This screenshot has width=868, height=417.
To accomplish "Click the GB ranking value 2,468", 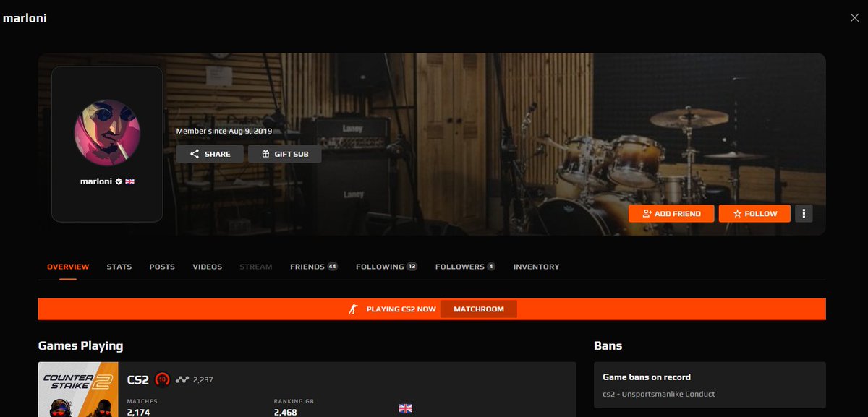I will (x=286, y=411).
